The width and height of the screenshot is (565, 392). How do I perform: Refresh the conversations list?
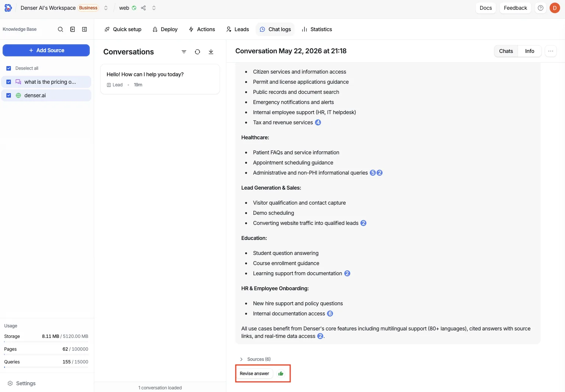tap(197, 52)
